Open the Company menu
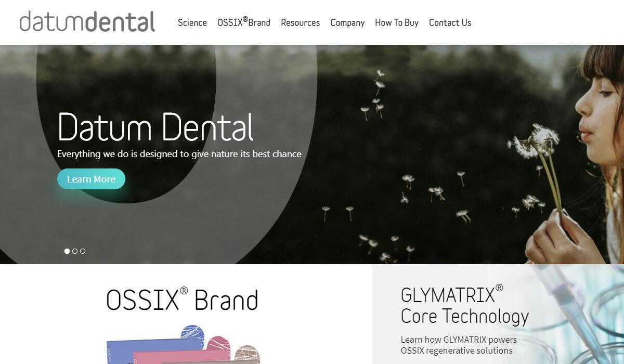 [347, 23]
